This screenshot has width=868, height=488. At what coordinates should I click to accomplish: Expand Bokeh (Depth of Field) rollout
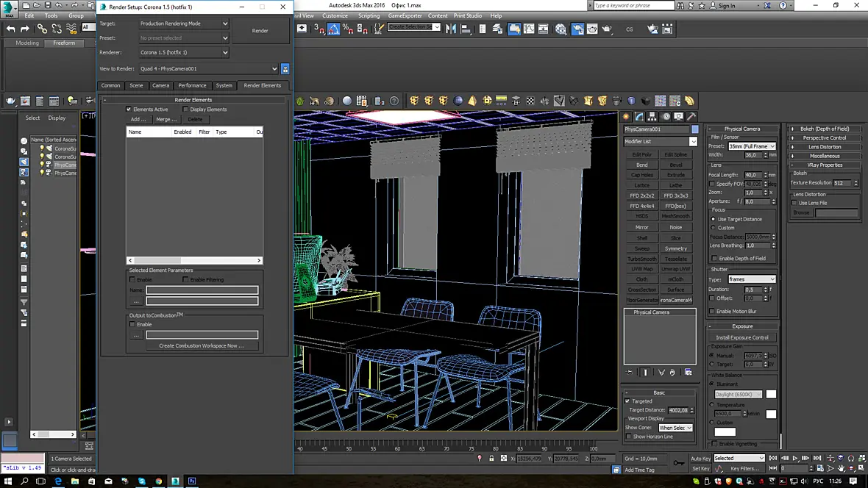[x=825, y=129]
